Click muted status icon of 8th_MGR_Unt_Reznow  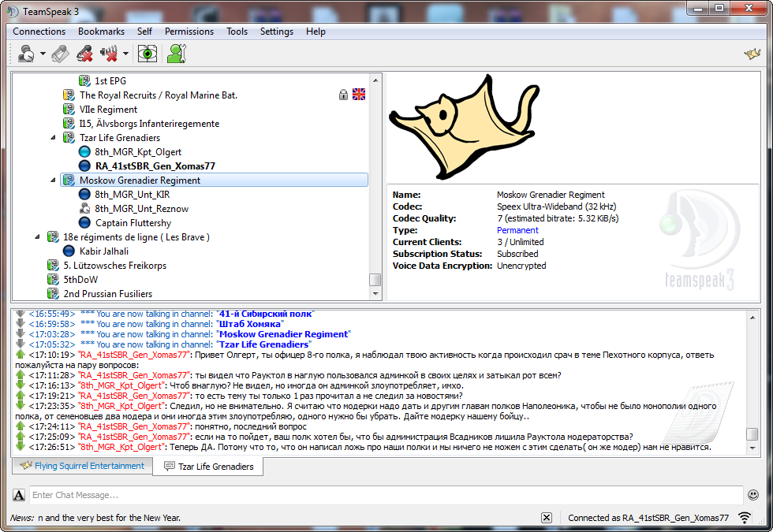pyautogui.click(x=85, y=208)
